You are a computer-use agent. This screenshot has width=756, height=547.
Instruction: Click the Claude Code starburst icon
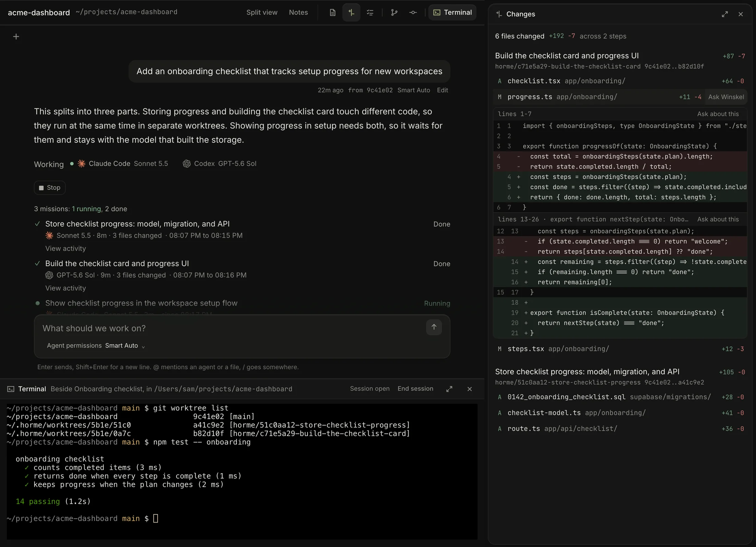coord(81,164)
